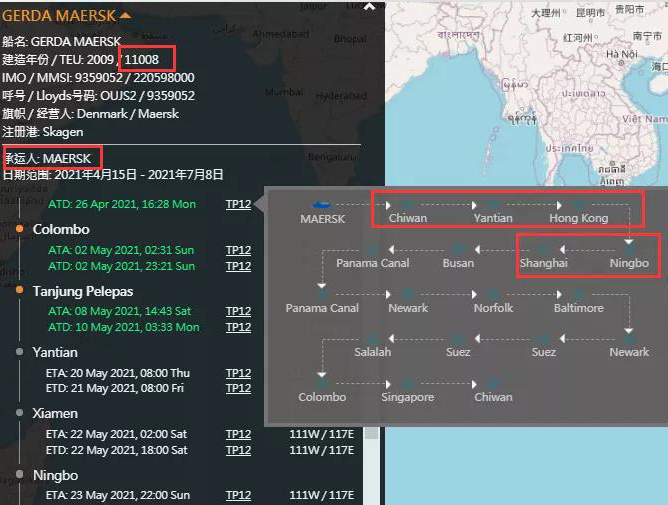Click the Singapore port node
668x505 pixels.
[407, 383]
